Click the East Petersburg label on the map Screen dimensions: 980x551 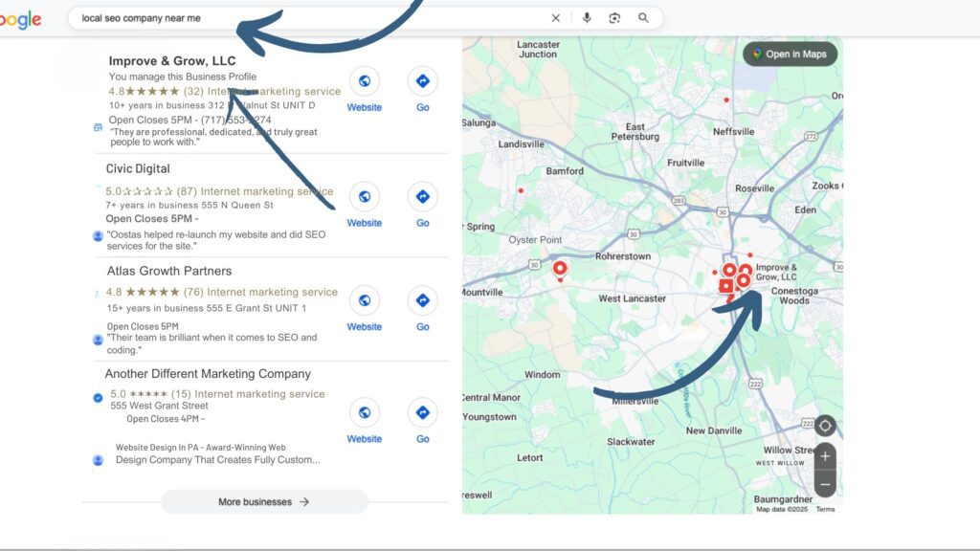point(635,131)
